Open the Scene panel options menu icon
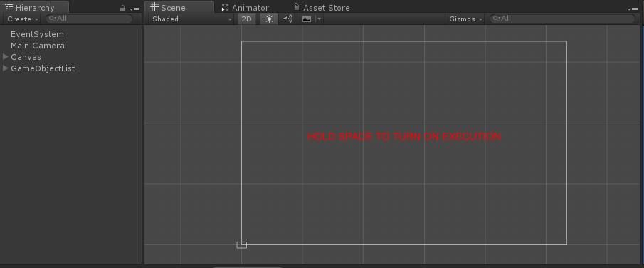Screen dimensions: 644x268 click(x=633, y=9)
